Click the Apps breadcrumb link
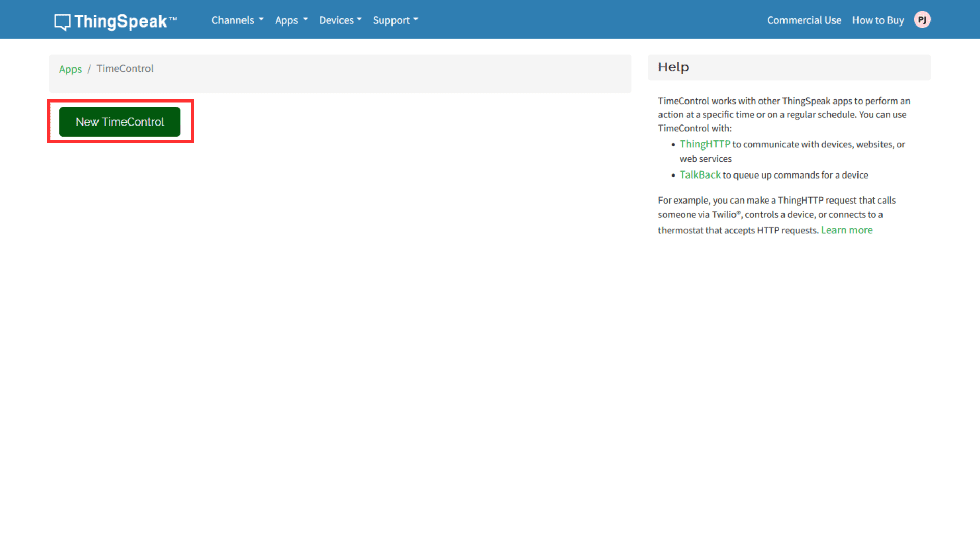 point(70,69)
